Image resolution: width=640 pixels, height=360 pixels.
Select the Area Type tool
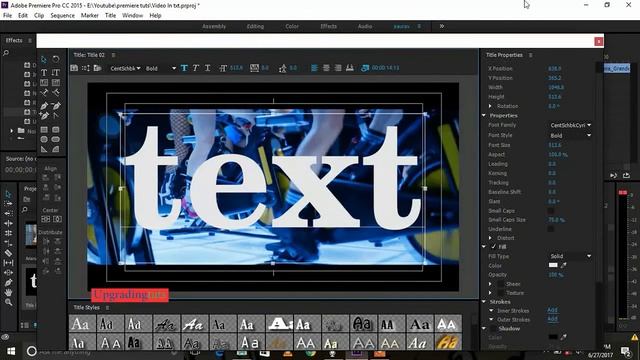click(44, 82)
